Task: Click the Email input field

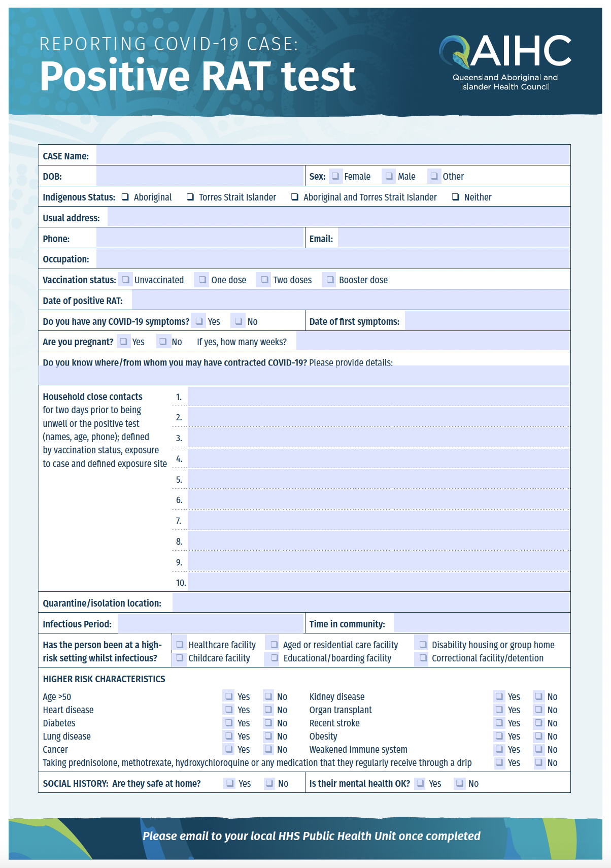Action: pyautogui.click(x=454, y=238)
